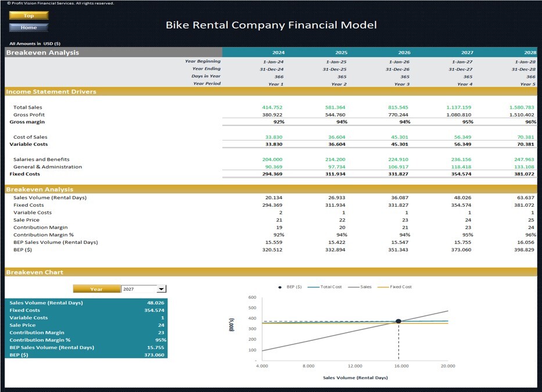Select Salaries and Benefits 2024 value 204.000
Image resolution: width=542 pixels, height=392 pixels.
(272, 159)
